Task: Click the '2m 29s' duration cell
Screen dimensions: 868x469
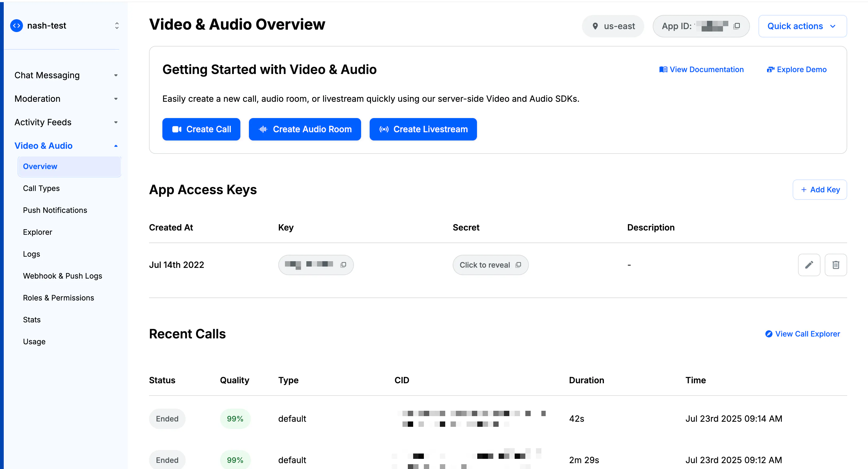Action: click(x=584, y=460)
